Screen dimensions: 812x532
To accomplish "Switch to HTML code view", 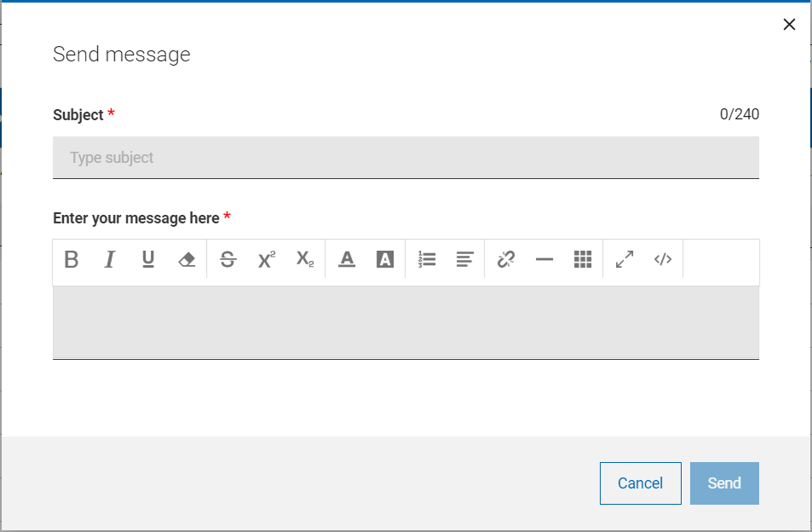I will [x=664, y=260].
